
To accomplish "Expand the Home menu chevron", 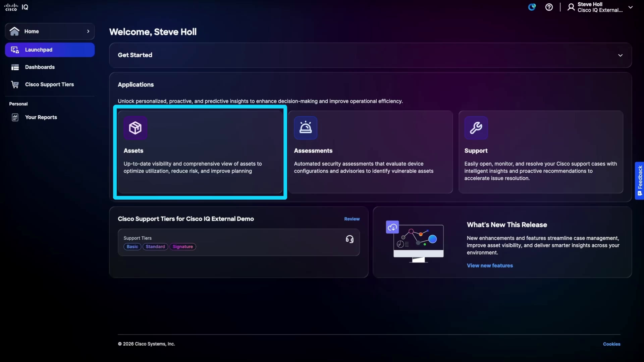I will pos(88,31).
